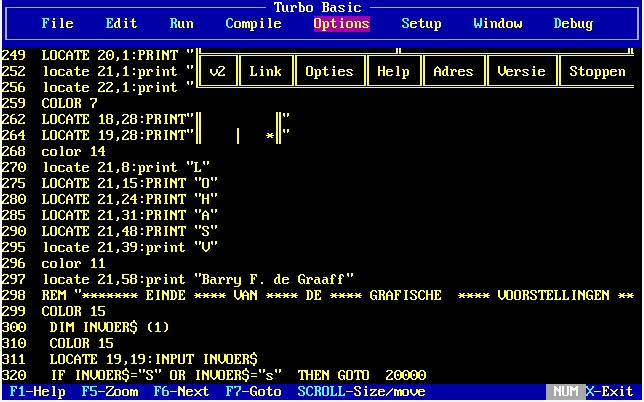Open the Edit menu
Viewport: 644px width, 402px height.
[x=121, y=23]
